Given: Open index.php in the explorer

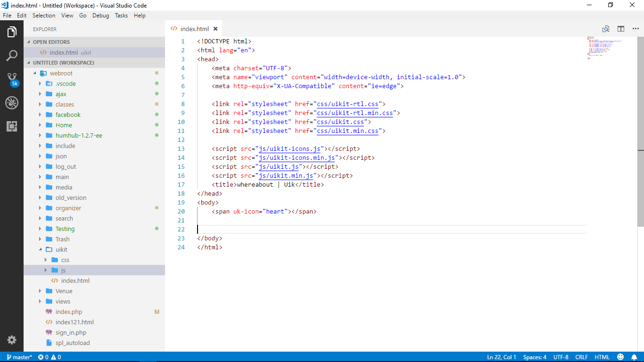Looking at the screenshot, I should coord(94,312).
